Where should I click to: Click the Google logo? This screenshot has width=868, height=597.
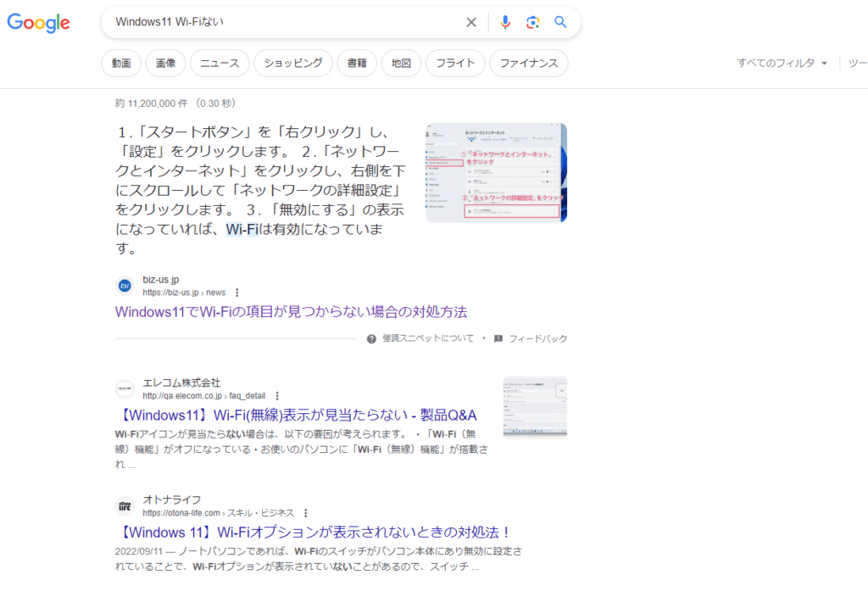[39, 23]
